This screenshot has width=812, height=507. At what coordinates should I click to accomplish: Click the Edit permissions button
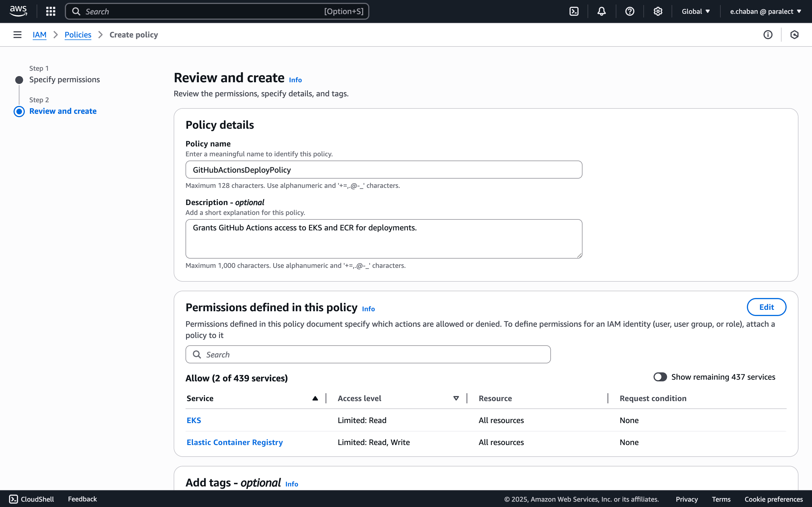[x=766, y=307]
